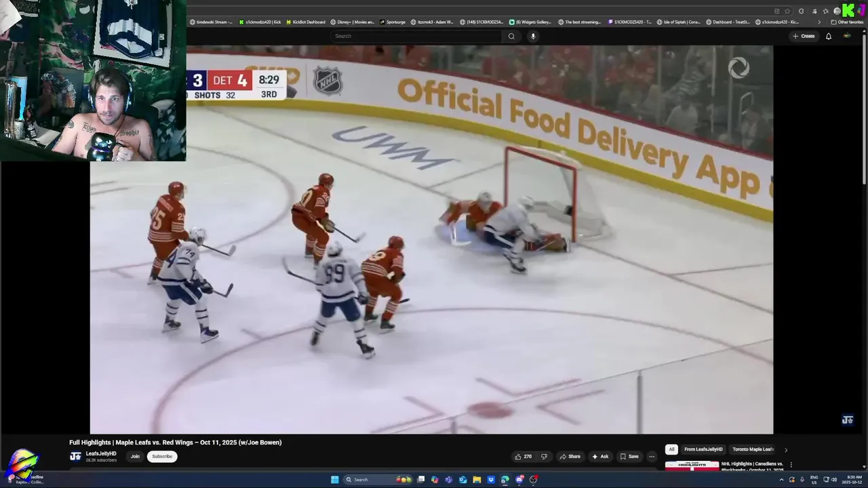Show hidden bookmarks overflow chevron

(x=819, y=22)
